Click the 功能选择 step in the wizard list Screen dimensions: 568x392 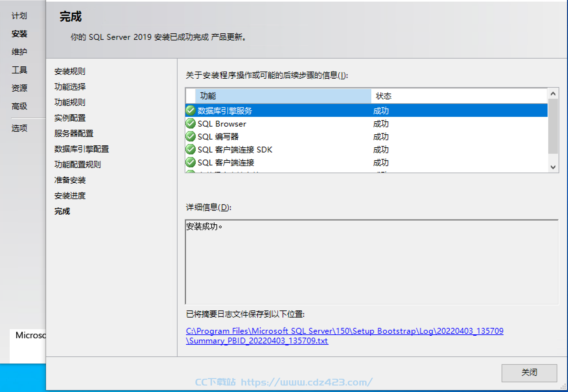point(70,87)
